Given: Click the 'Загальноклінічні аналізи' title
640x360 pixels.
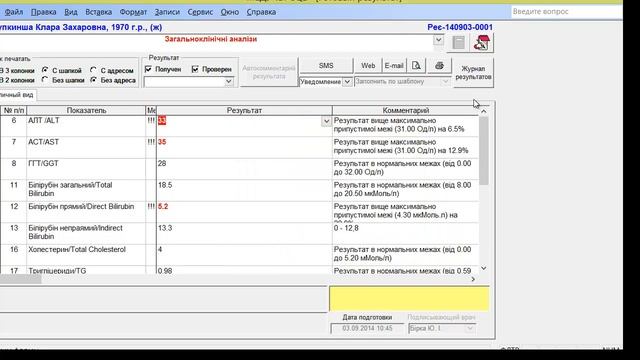Looking at the screenshot, I should coord(211,39).
